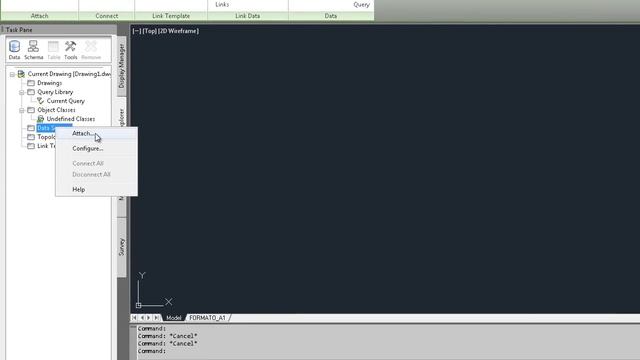Click the Data ribbon panel label
This screenshot has height=360, width=640.
[331, 16]
